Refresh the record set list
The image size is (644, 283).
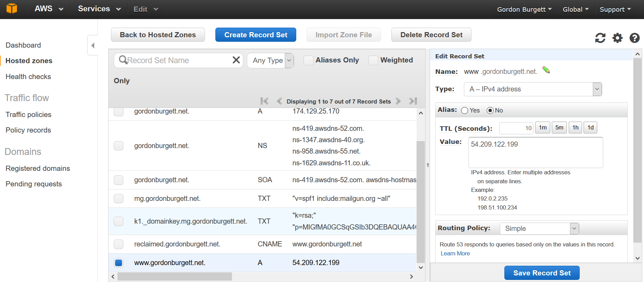click(600, 38)
